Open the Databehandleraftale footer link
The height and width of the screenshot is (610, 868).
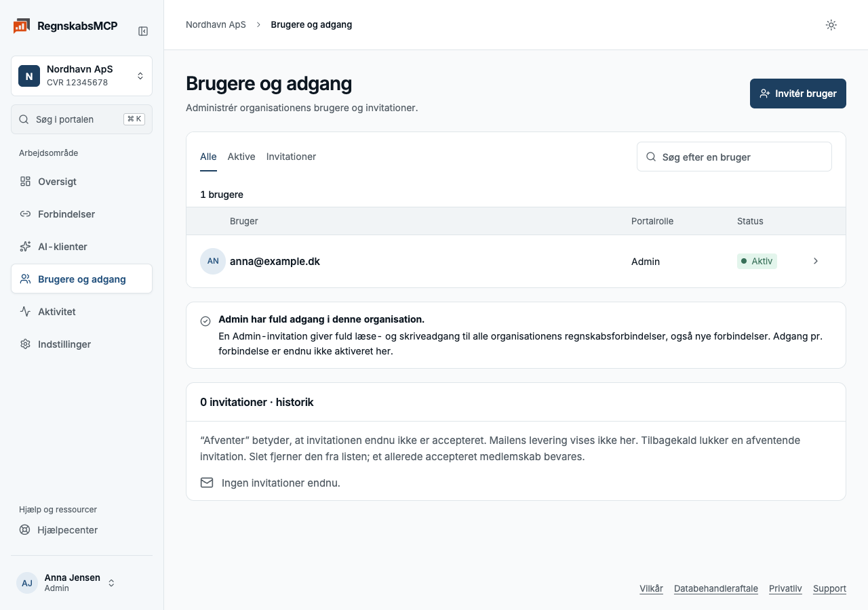tap(716, 588)
